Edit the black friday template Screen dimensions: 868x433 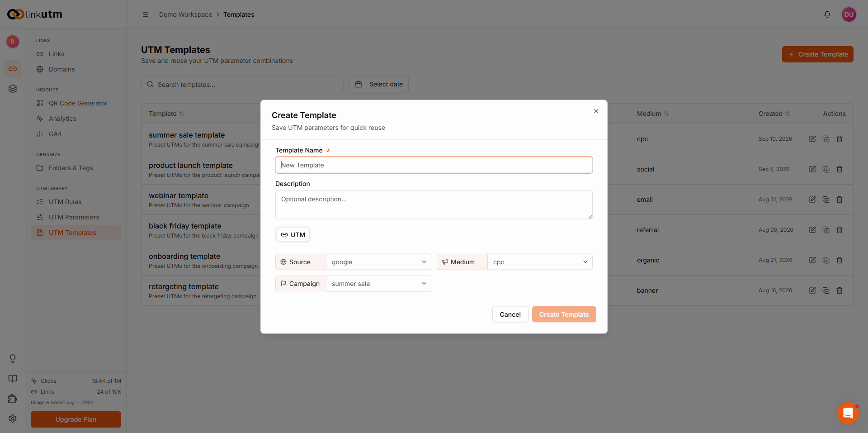(x=812, y=230)
